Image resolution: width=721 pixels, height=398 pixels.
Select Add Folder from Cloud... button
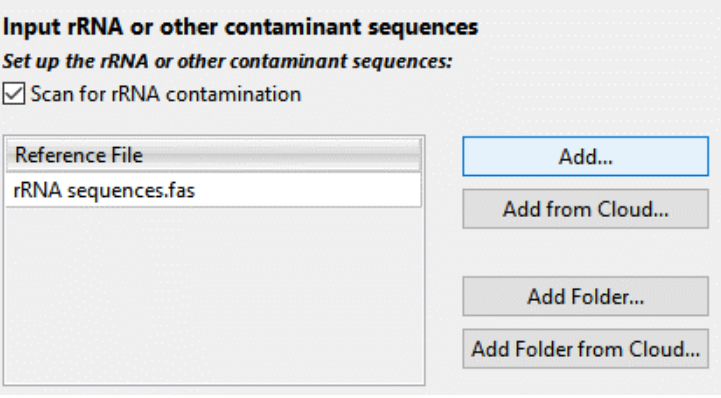click(x=585, y=349)
